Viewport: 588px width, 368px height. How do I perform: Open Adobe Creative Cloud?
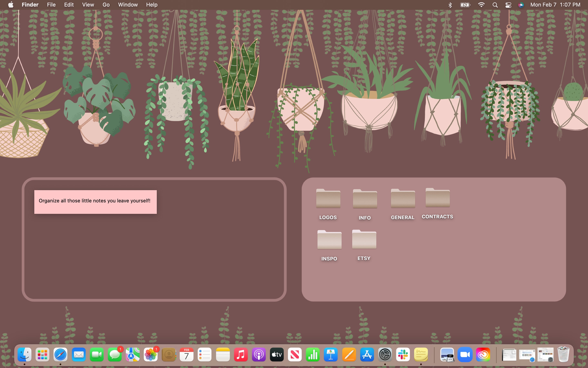pos(483,355)
